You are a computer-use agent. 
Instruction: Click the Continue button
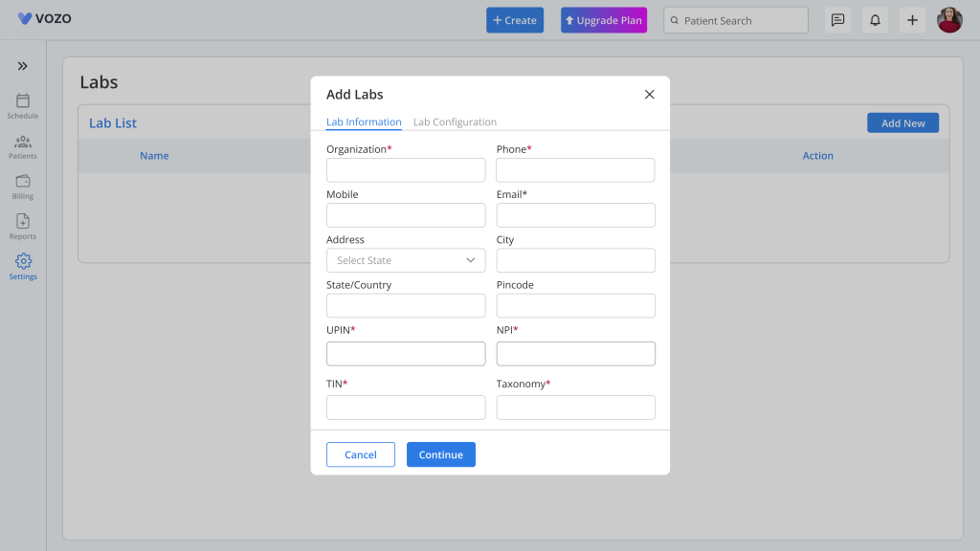pyautogui.click(x=441, y=454)
